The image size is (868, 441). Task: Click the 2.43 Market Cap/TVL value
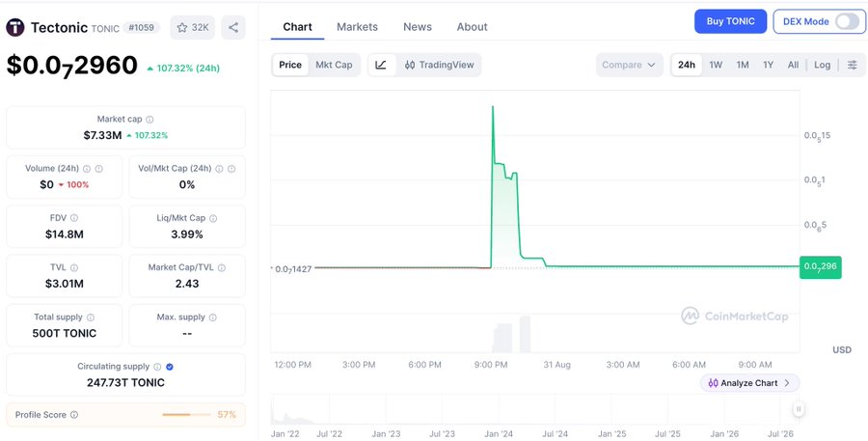point(187,284)
